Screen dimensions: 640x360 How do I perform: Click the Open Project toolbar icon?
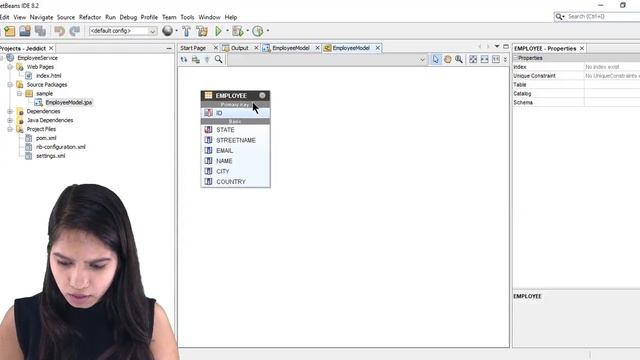(24, 31)
